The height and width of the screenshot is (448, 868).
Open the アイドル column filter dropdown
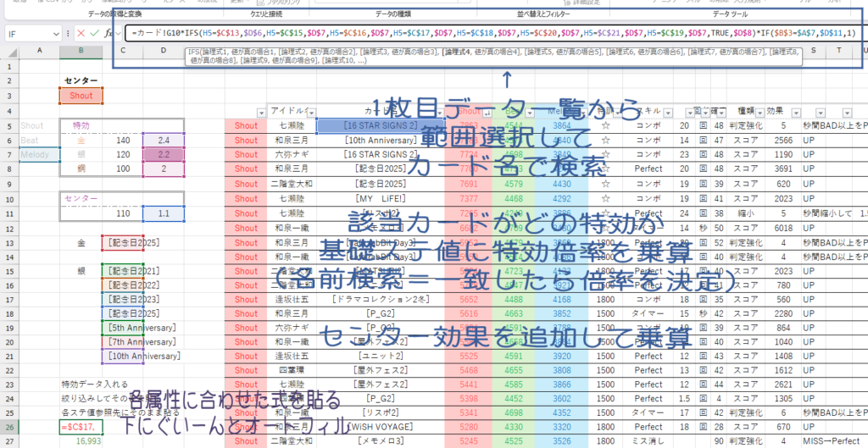[x=310, y=113]
